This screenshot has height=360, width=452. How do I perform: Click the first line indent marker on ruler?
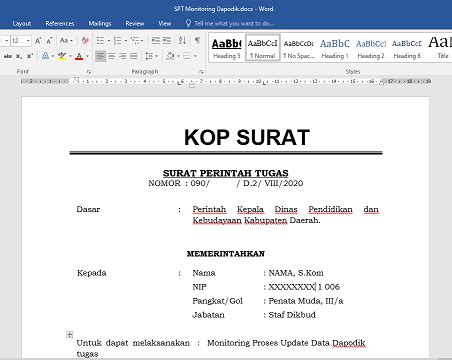pyautogui.click(x=76, y=79)
